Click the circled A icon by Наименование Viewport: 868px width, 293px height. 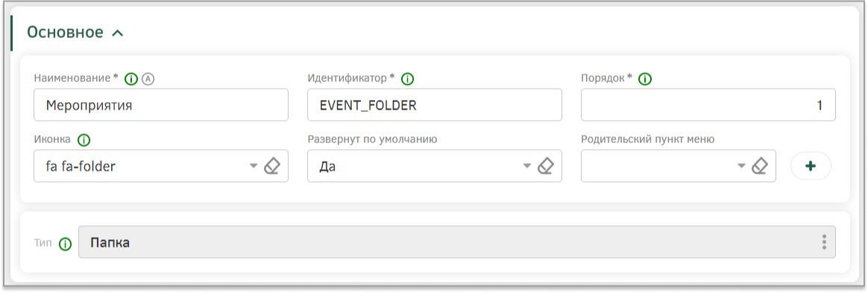[148, 79]
